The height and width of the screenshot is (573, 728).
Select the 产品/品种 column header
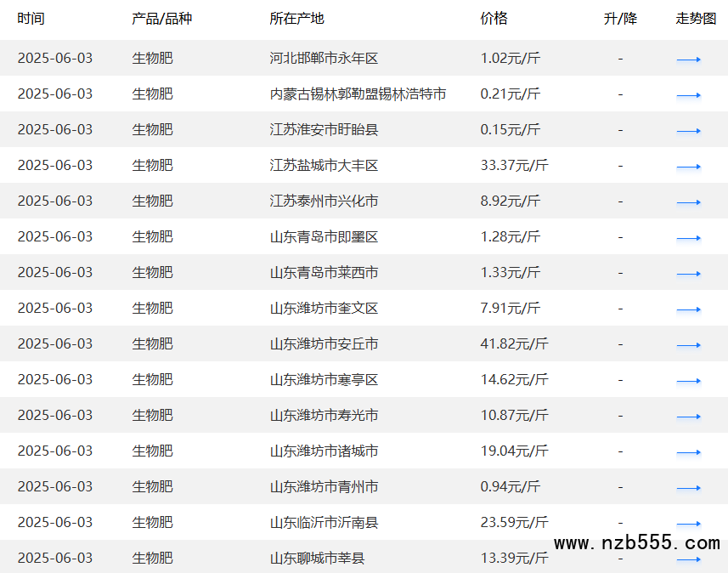tap(161, 19)
